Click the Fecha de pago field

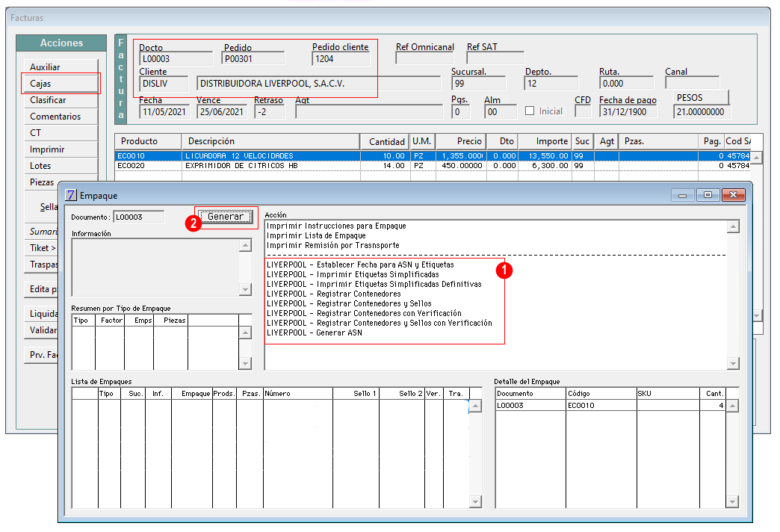click(x=628, y=112)
